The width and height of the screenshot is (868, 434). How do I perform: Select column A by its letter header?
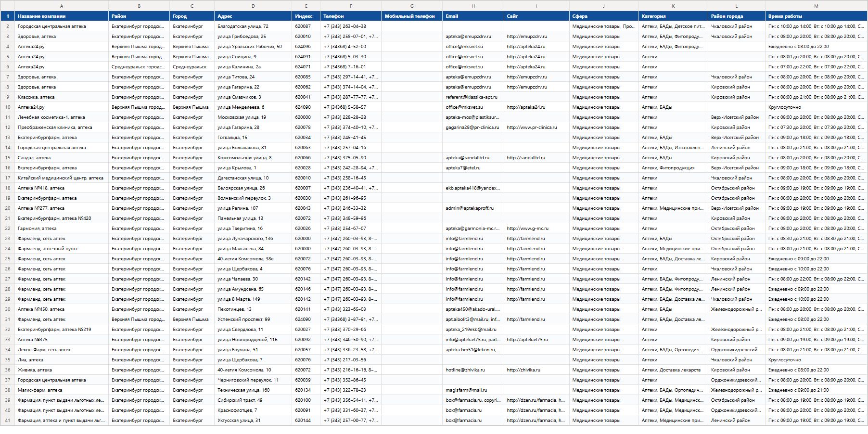(x=62, y=6)
